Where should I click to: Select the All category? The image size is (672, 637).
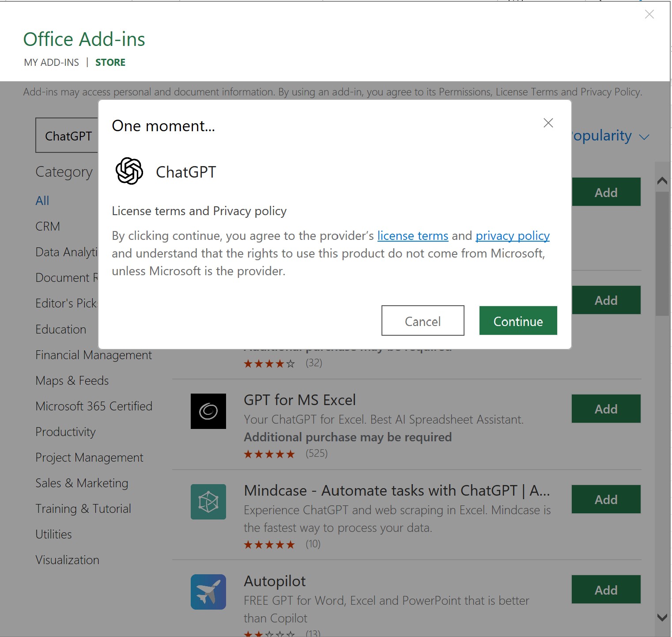42,201
